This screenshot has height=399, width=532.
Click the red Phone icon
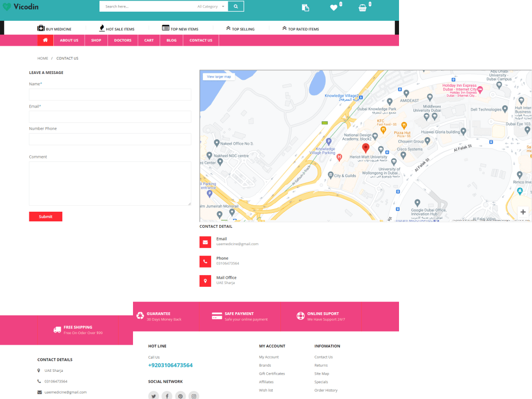coord(205,261)
